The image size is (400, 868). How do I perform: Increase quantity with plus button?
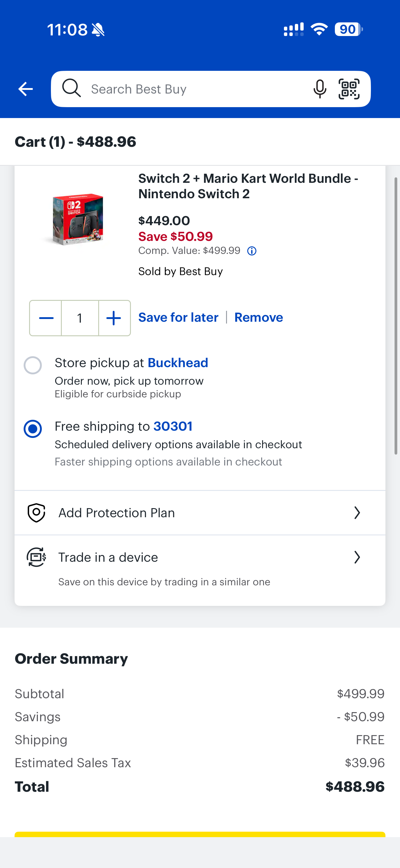point(114,318)
